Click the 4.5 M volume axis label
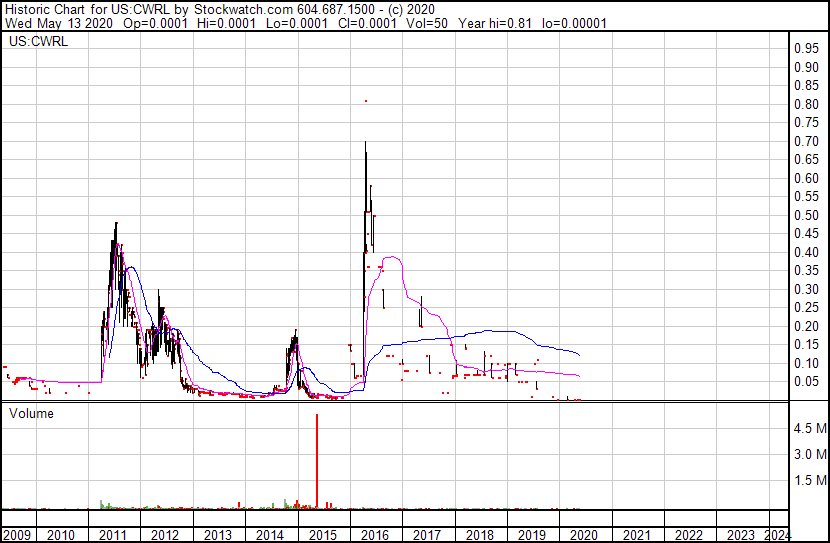Image resolution: width=830 pixels, height=543 pixels. (808, 429)
